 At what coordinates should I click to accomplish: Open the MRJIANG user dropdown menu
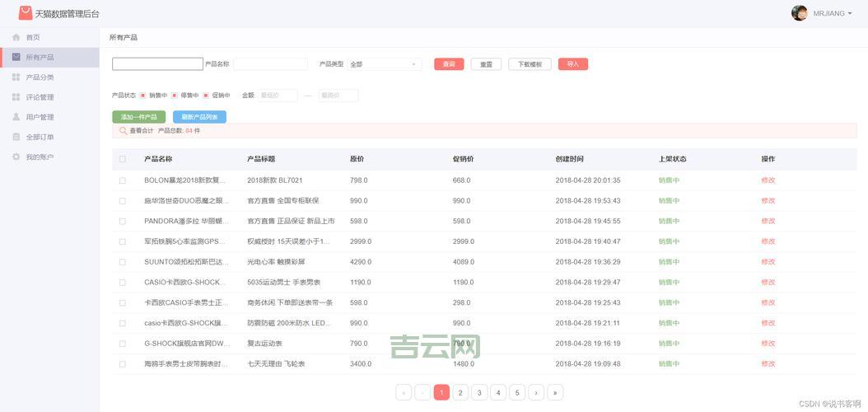coord(832,13)
